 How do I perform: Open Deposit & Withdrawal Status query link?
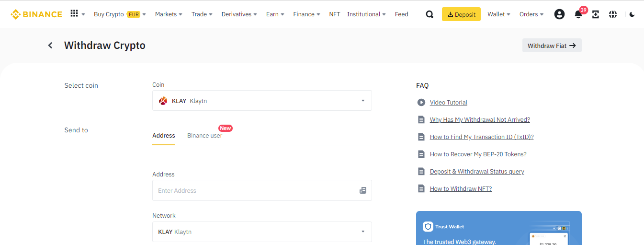477,172
